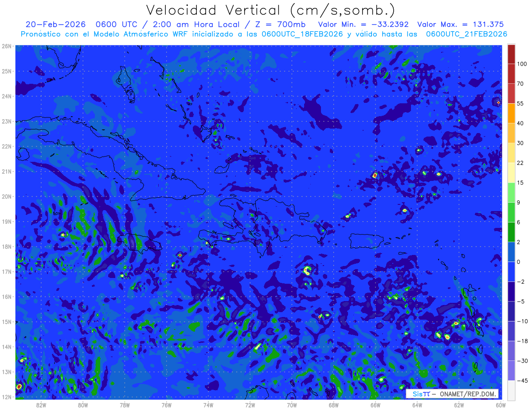Click the latitude label '26N'
The width and height of the screenshot is (532, 411).
(7, 46)
